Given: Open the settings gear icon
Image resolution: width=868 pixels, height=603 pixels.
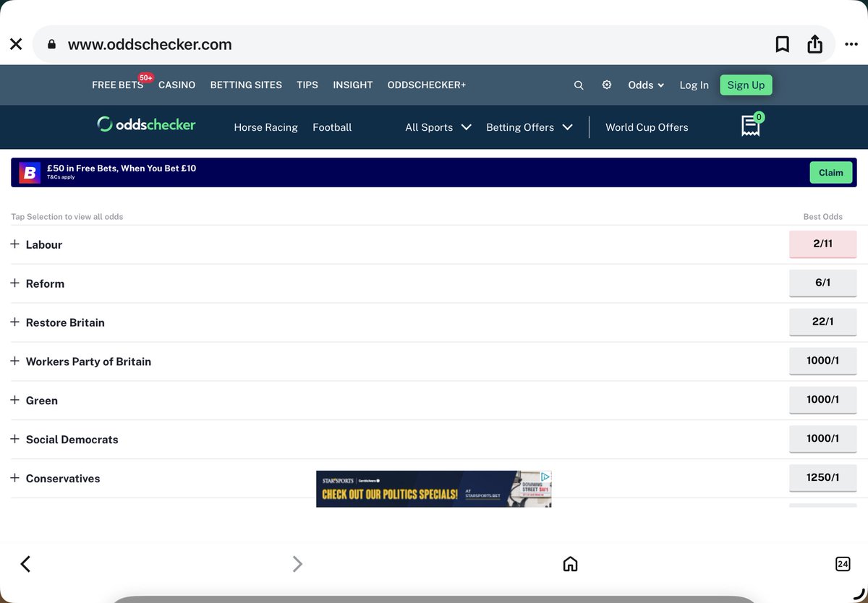Looking at the screenshot, I should click(x=607, y=85).
